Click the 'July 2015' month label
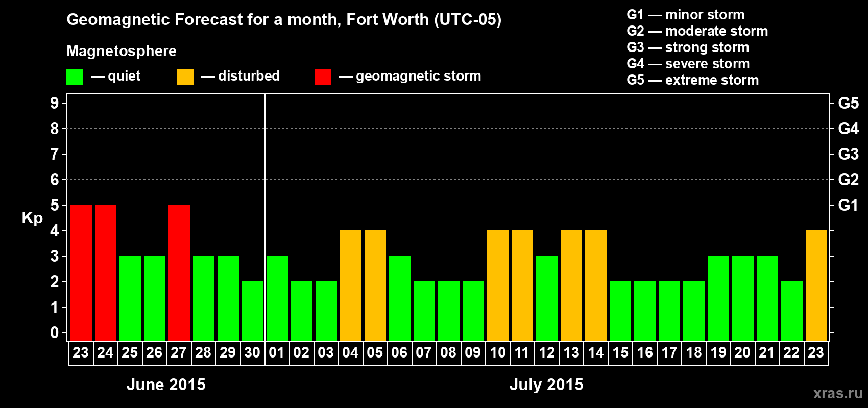Screen dimensions: 868x408 (546, 385)
